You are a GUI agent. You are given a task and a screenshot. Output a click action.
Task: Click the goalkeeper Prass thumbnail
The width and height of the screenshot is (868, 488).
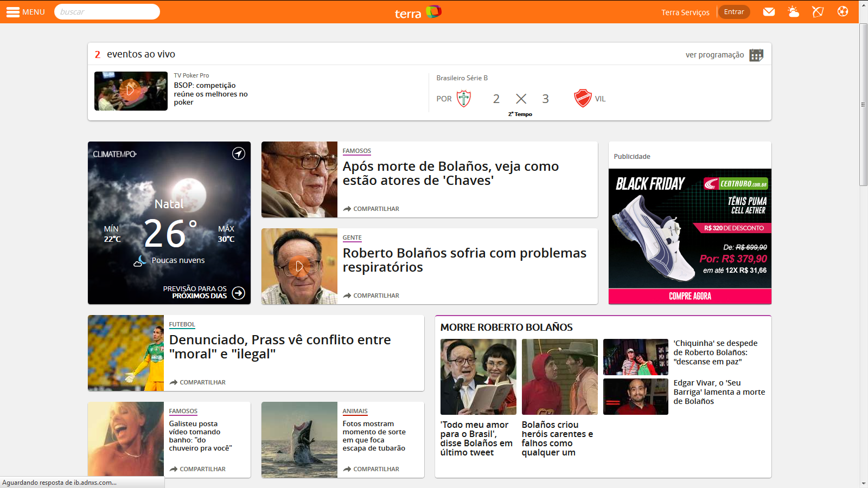point(126,353)
